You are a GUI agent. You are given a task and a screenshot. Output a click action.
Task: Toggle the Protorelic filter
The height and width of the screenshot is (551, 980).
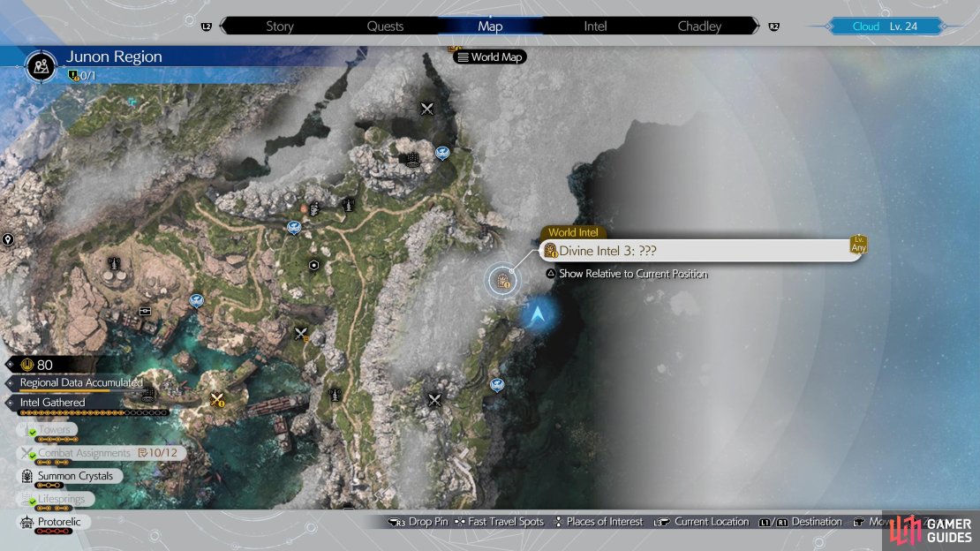pos(53,522)
